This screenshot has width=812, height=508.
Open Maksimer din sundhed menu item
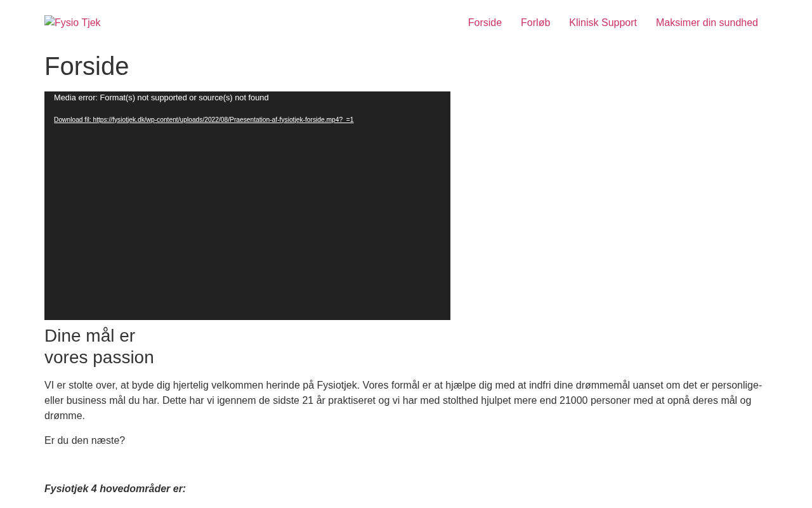(x=707, y=23)
